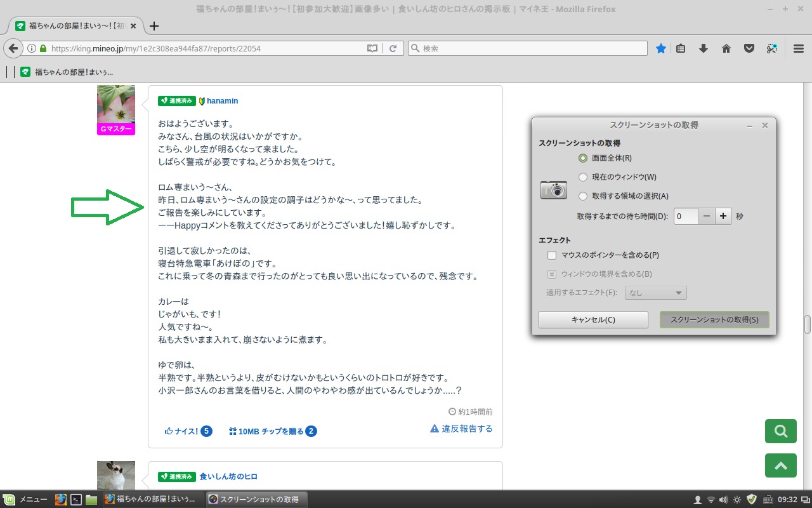
Task: Open the Firefox hamburger menu
Action: 798,48
